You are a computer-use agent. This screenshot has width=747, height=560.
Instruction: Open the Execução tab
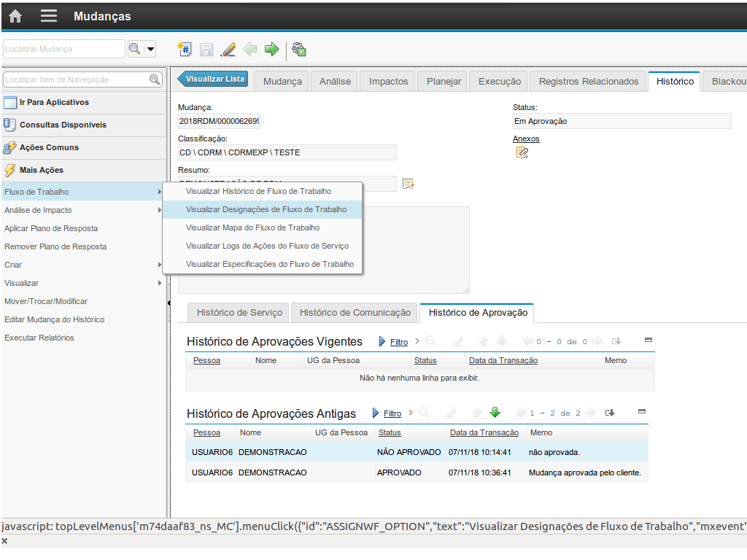pyautogui.click(x=499, y=82)
